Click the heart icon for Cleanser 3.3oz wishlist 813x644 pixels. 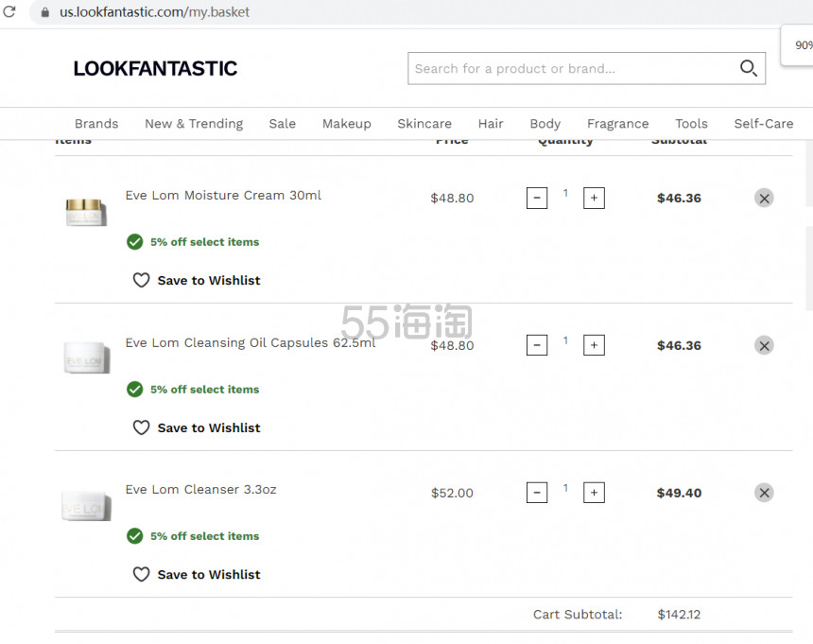point(141,575)
